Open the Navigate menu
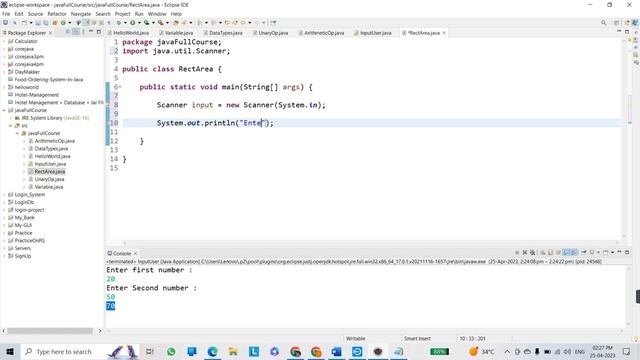Image resolution: width=640 pixels, height=360 pixels. (81, 14)
